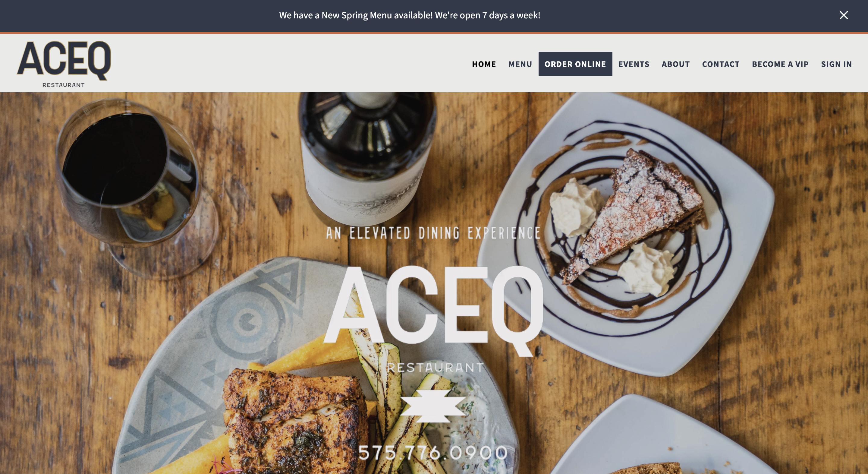Image resolution: width=868 pixels, height=474 pixels.
Task: Open the EVENTS page
Action: click(x=634, y=64)
